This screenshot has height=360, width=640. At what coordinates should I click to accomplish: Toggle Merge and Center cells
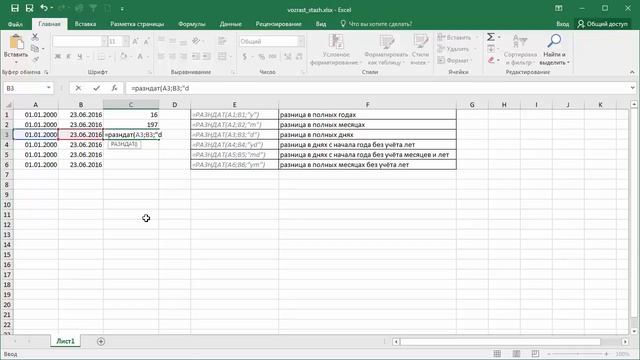pyautogui.click(x=222, y=56)
